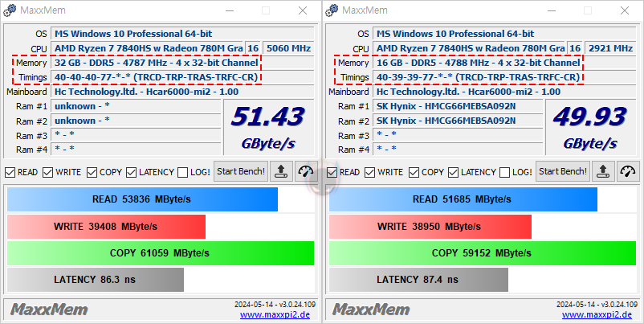Click the speedometer gauge icon in left MaxxMem window
Screen dimensions: 644x324
point(306,171)
